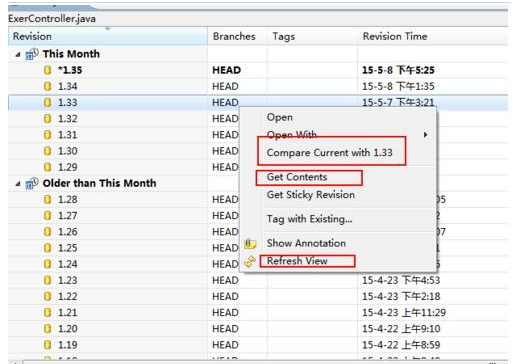The height and width of the screenshot is (364, 513).
Task: Collapse the This Month group
Action: [18, 54]
